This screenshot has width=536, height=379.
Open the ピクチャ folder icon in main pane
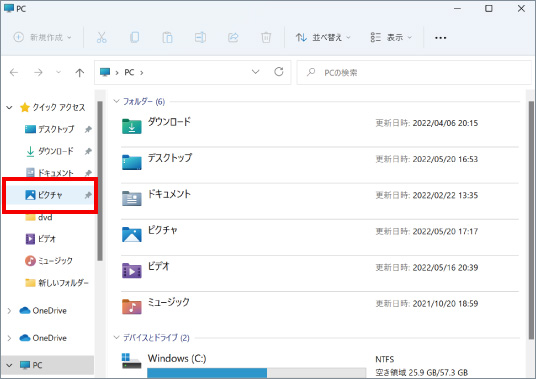[x=132, y=234]
